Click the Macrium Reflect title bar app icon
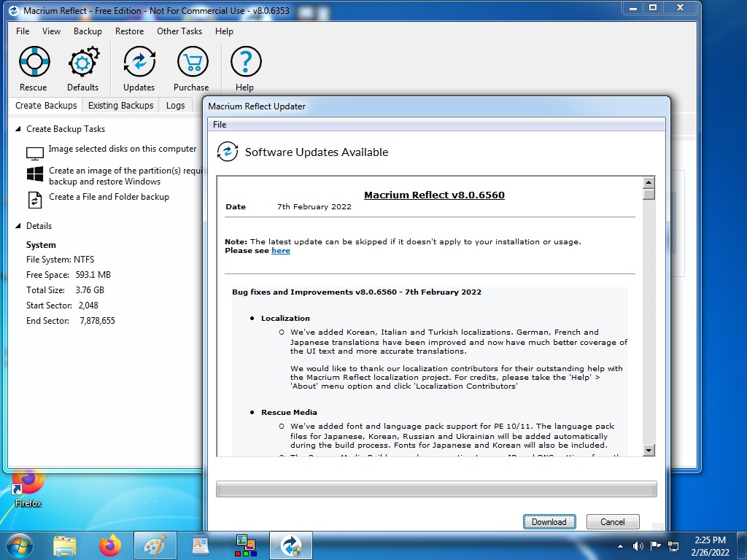The height and width of the screenshot is (560, 747). click(x=15, y=10)
